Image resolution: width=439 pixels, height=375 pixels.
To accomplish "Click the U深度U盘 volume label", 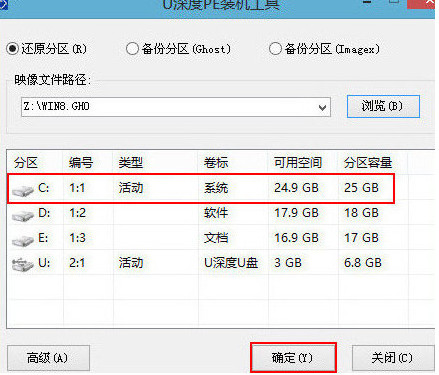I will point(231,263).
